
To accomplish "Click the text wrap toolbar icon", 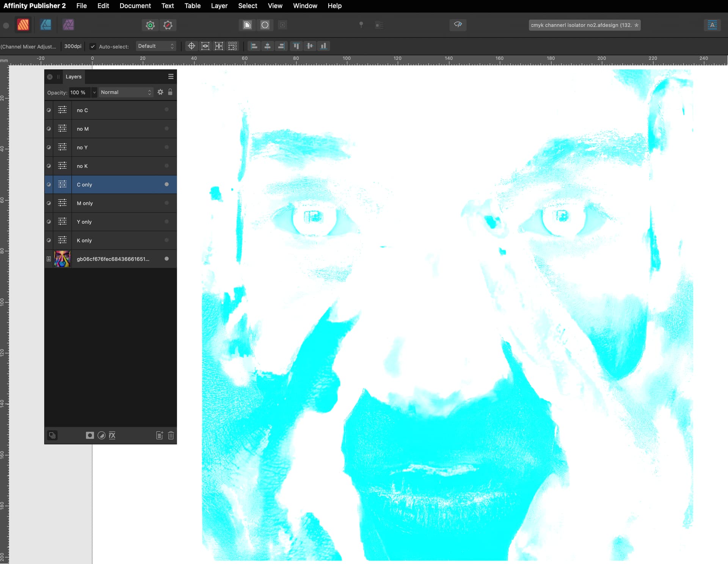I will tap(379, 25).
